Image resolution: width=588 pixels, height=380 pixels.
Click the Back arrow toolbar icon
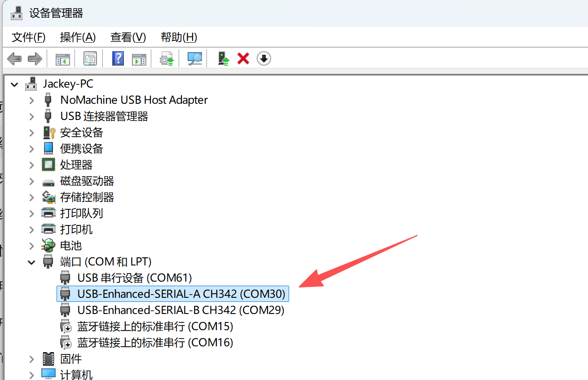pyautogui.click(x=14, y=58)
